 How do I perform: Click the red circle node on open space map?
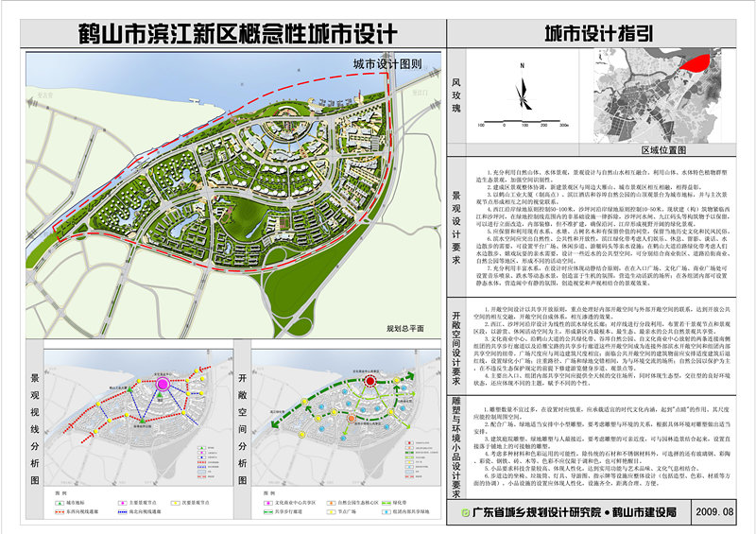coord(370,381)
